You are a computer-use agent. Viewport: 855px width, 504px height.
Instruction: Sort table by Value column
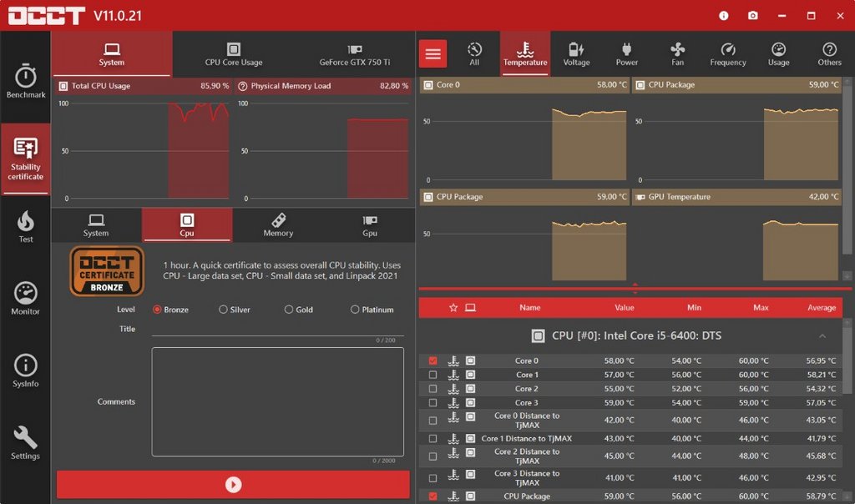point(625,308)
